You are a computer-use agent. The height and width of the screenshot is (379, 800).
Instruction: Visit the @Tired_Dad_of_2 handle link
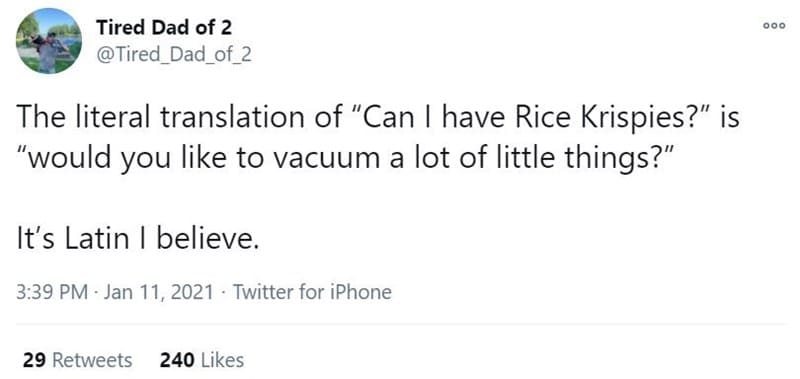click(174, 54)
